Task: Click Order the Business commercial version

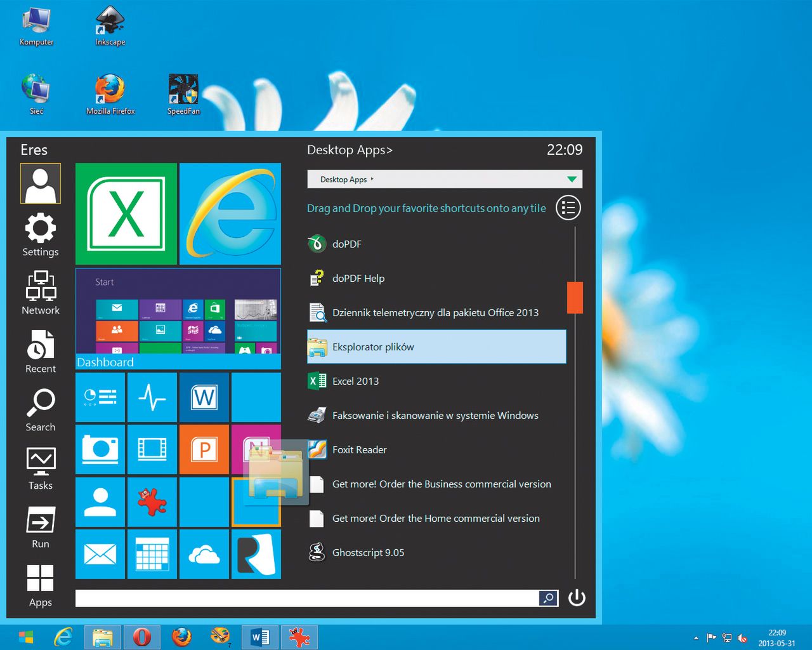Action: [x=436, y=484]
